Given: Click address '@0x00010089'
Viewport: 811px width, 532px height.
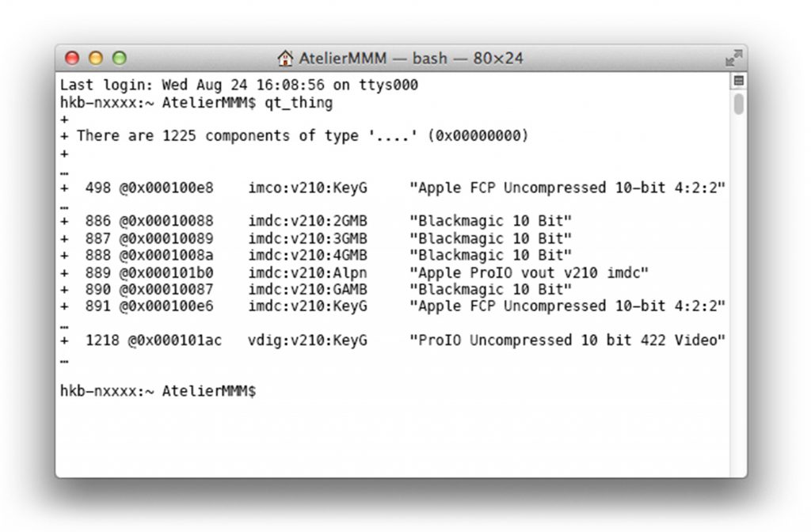Looking at the screenshot, I should tap(166, 238).
